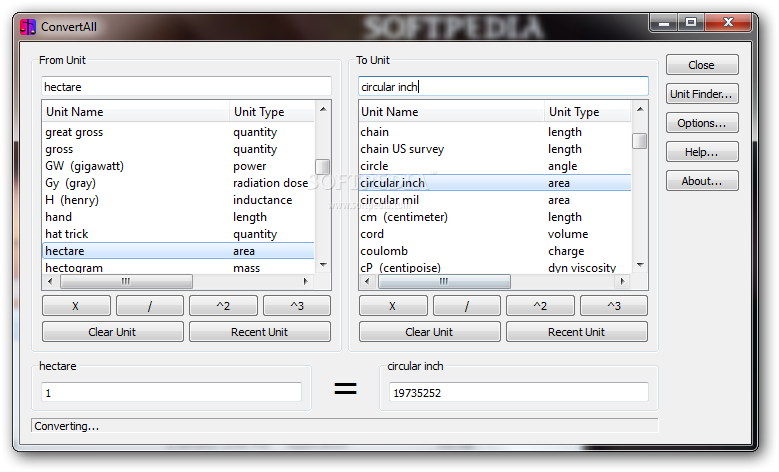Select 'chain' in the To Unit list
Image resolution: width=779 pixels, height=472 pixels.
click(x=495, y=132)
